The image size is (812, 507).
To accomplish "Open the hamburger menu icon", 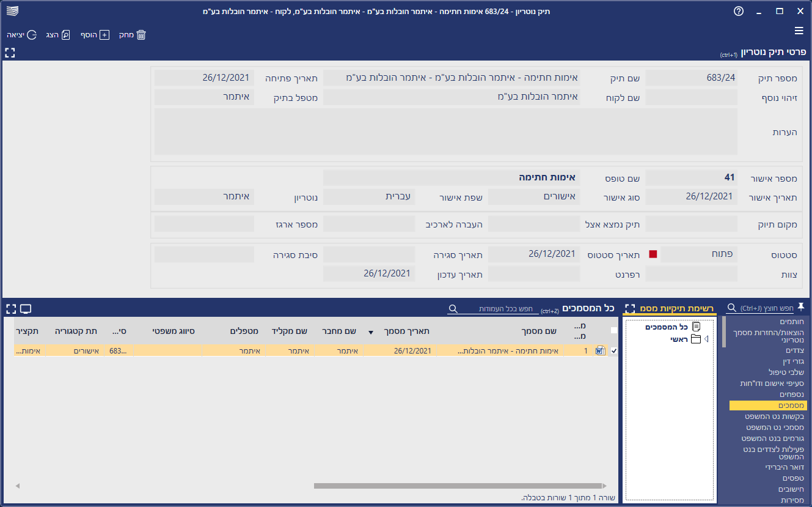I will 799,31.
